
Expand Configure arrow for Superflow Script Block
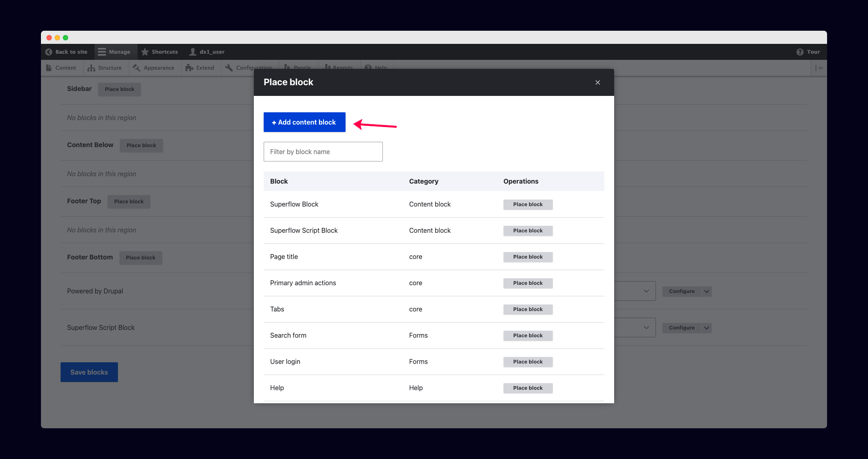(x=707, y=328)
